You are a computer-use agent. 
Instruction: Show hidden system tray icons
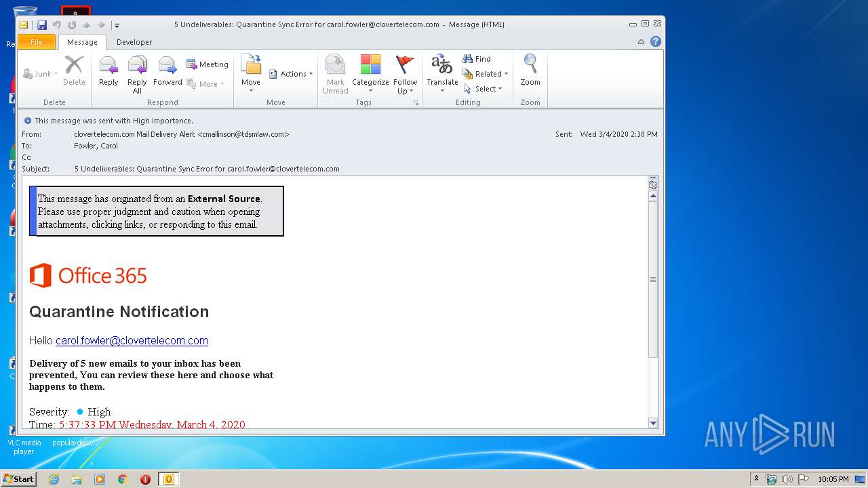click(x=756, y=479)
